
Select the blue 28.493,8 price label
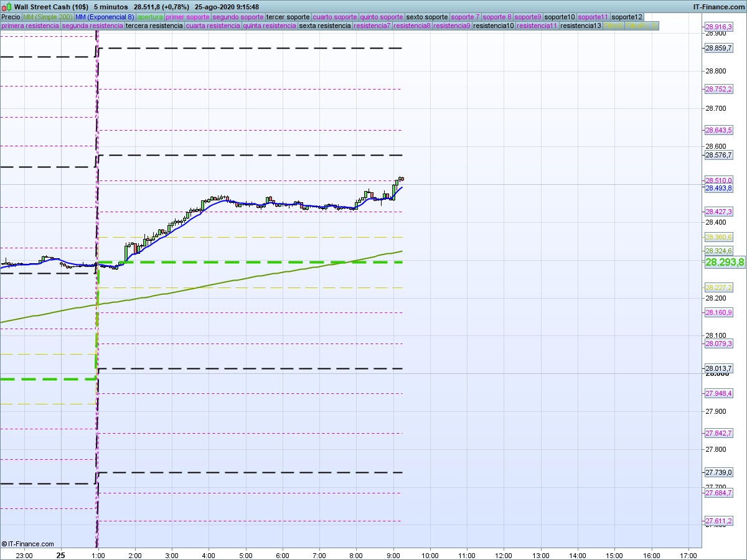718,188
